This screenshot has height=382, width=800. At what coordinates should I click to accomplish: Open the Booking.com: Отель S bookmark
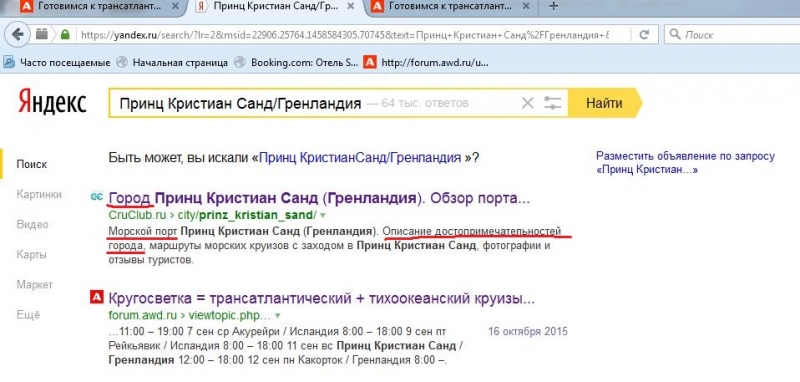296,63
